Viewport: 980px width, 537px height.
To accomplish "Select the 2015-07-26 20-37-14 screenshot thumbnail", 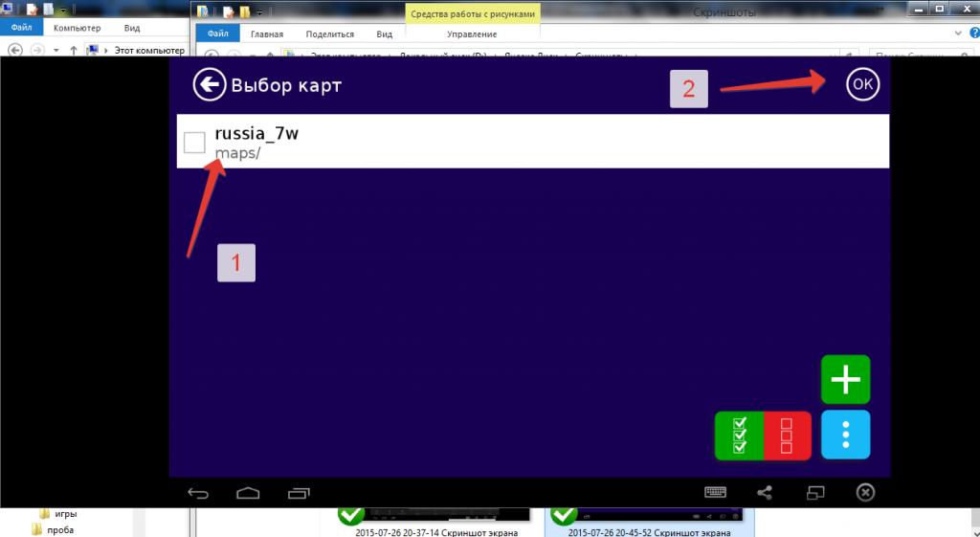I will click(x=436, y=522).
